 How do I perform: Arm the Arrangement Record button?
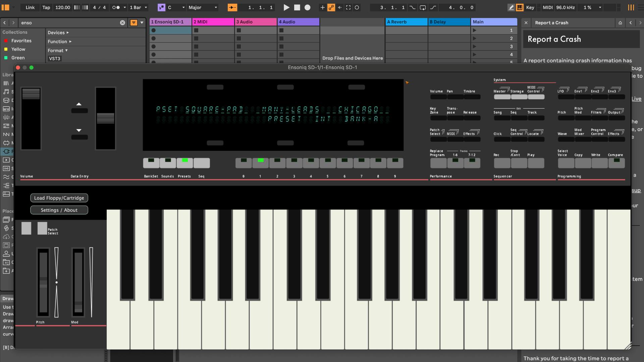[x=307, y=7]
